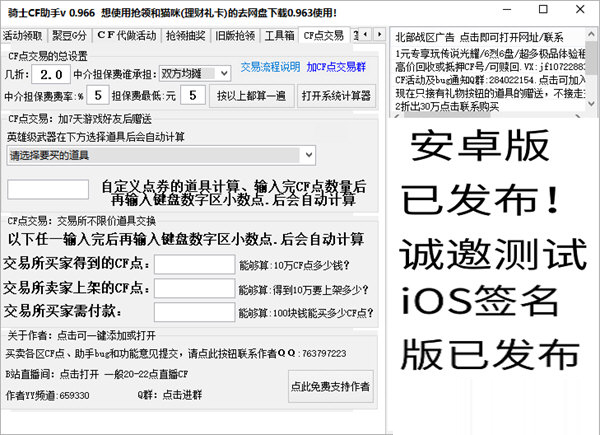The image size is (600, 435).
Task: Click the 作者YY频道:659330 text
Action: tap(47, 395)
